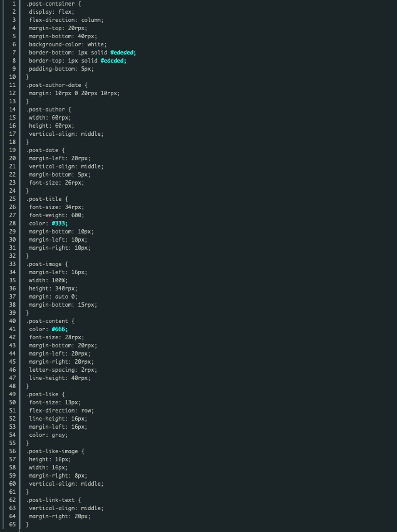Image resolution: width=397 pixels, height=532 pixels.
Task: Click the background-color: white declaration
Action: tap(68, 44)
